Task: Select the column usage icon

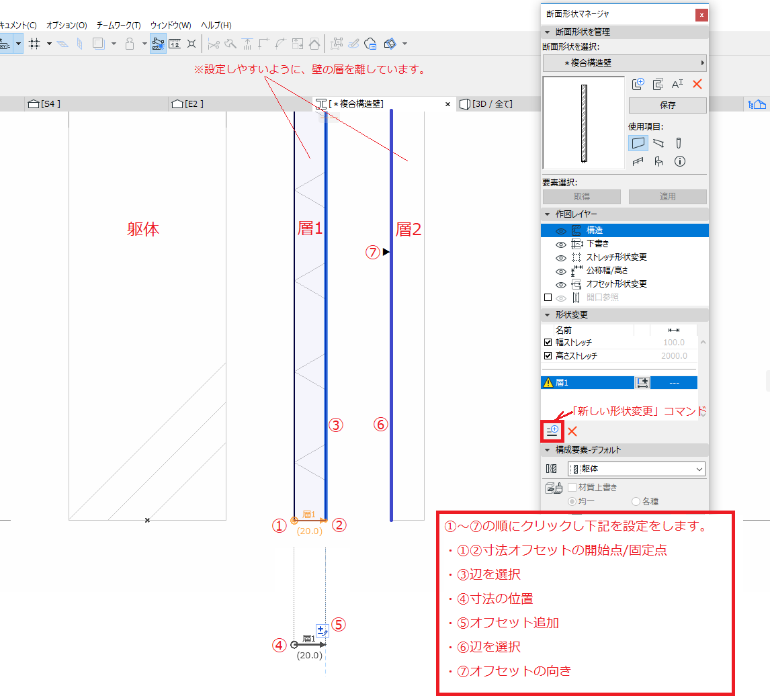Action: [x=679, y=142]
